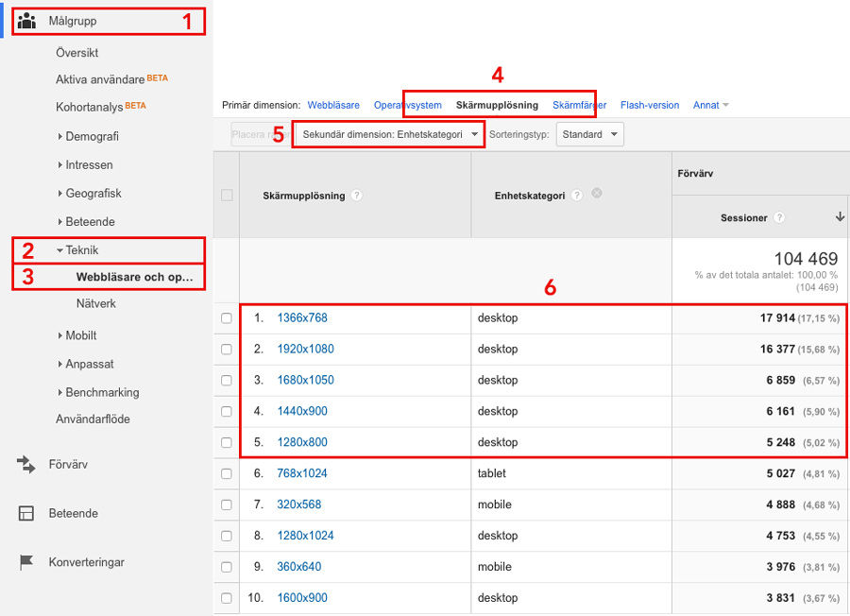Screen dimensions: 850x616
Task: Collapse the Teknik section
Action: (x=78, y=250)
